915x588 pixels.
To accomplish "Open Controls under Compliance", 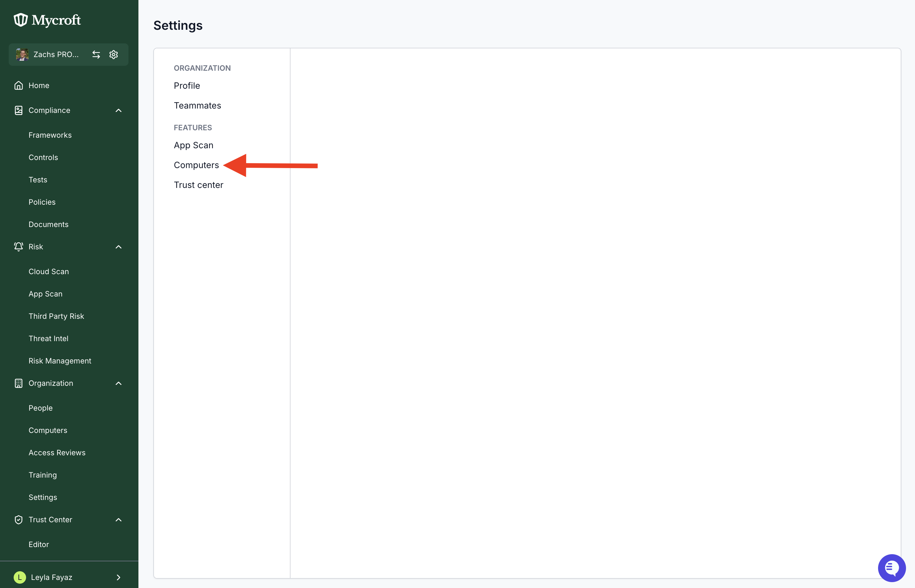I will [43, 157].
